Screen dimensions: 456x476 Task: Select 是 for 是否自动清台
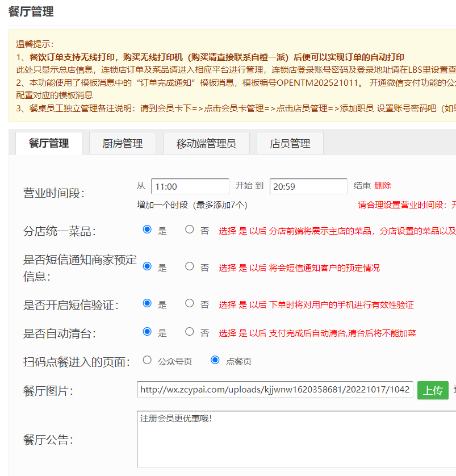point(148,332)
